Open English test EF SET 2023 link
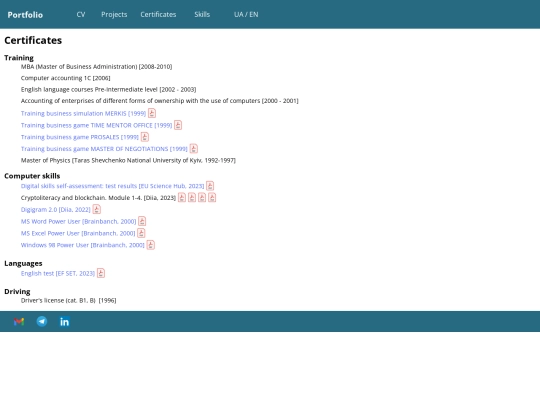This screenshot has height=405, width=540. (58, 273)
